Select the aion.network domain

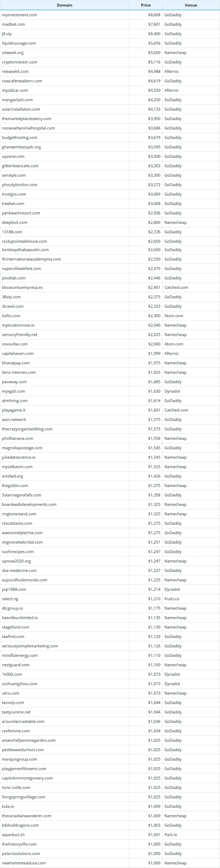pyautogui.click(x=14, y=419)
